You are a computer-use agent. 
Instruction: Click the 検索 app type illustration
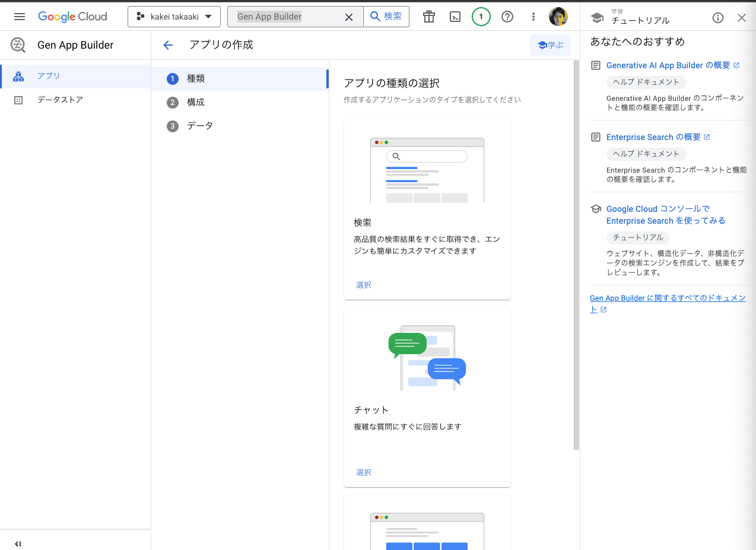point(427,170)
